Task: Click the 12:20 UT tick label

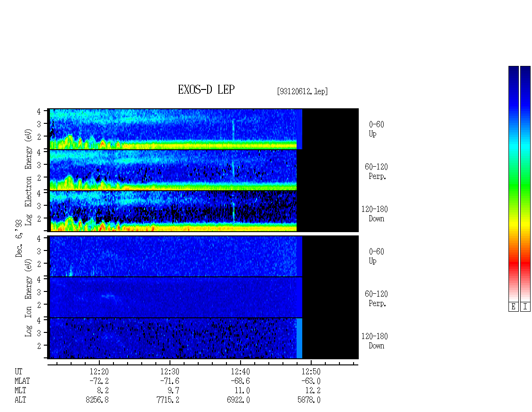Action: tap(99, 372)
